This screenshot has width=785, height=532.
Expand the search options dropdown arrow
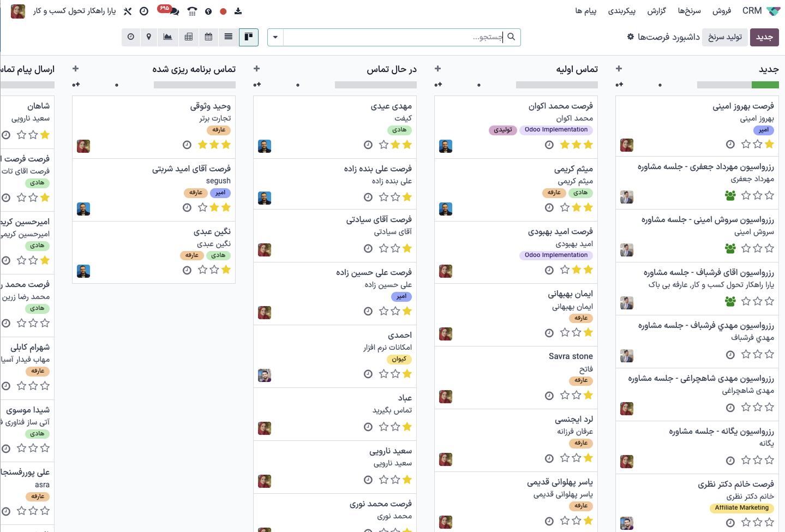(x=275, y=37)
